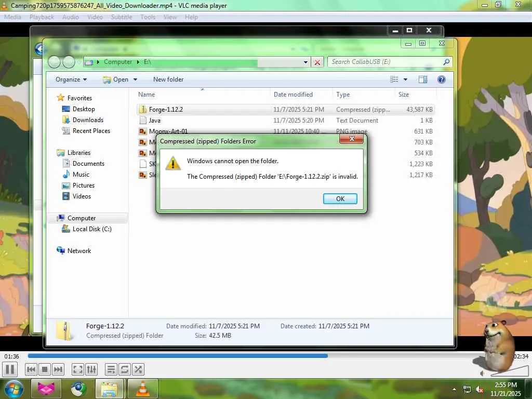This screenshot has height=399, width=532.
Task: Skip to next media in VLC
Action: coord(58,369)
